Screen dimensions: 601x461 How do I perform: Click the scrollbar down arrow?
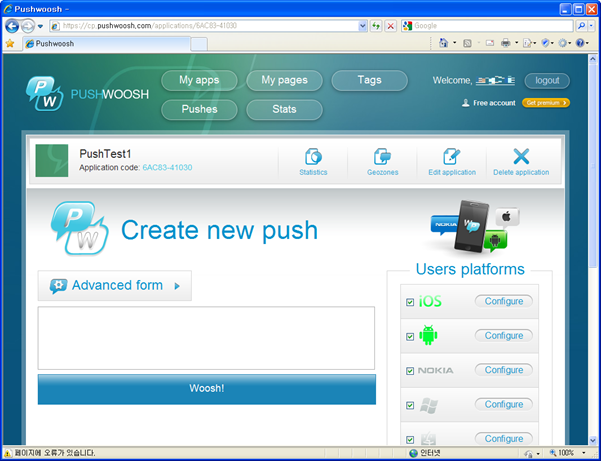[592, 440]
